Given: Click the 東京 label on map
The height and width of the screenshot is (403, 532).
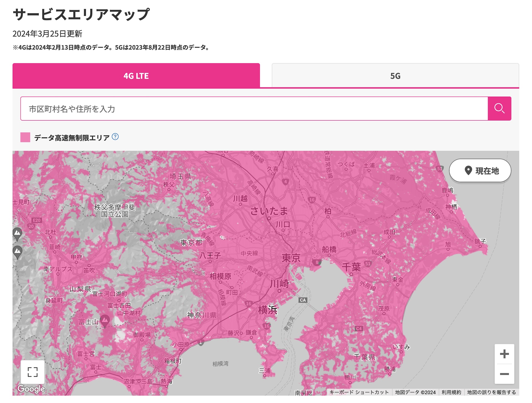Looking at the screenshot, I should pyautogui.click(x=291, y=258).
